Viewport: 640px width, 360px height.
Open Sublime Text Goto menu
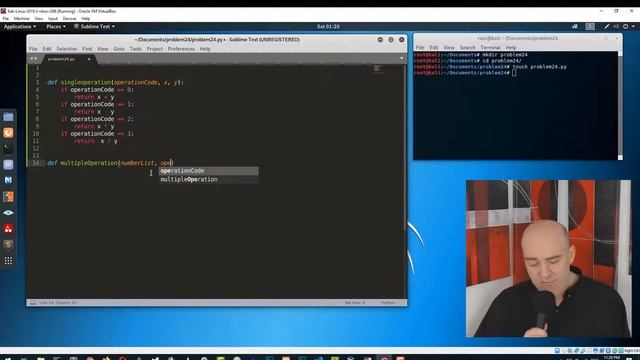119,49
